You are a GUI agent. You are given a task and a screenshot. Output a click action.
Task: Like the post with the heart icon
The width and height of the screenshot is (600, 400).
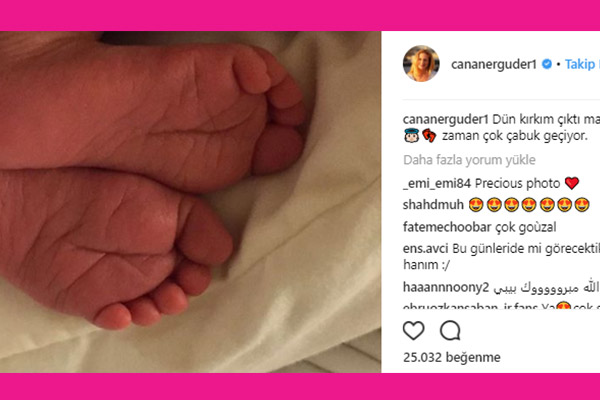414,330
